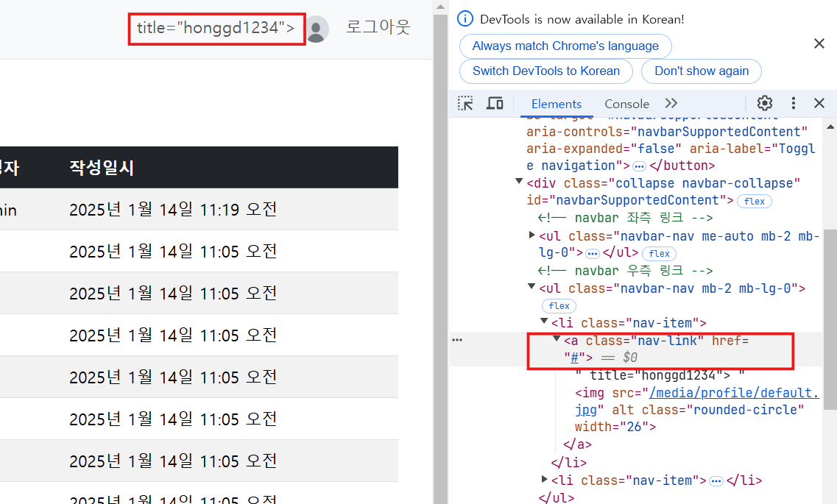Select the closing </a> tag line
Image resolution: width=837 pixels, height=504 pixels.
(578, 444)
